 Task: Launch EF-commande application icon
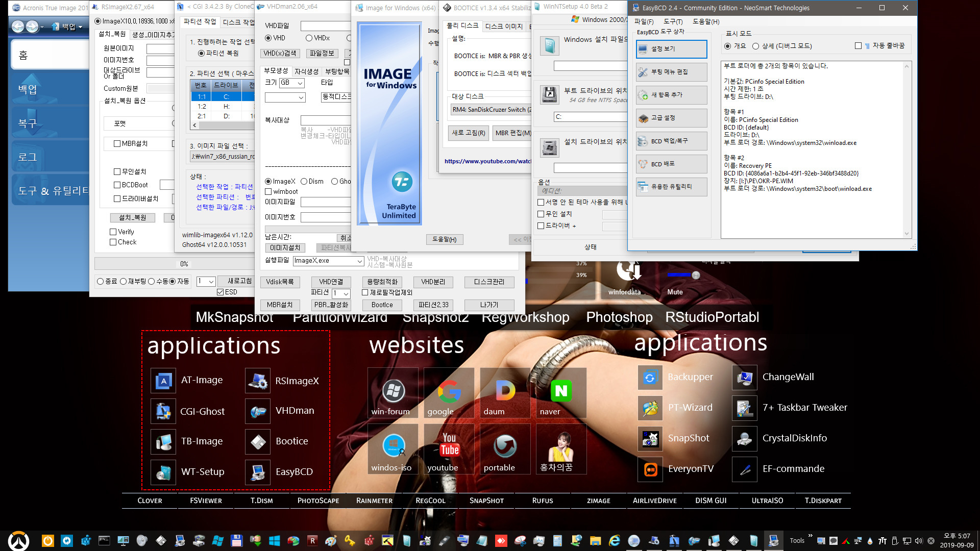click(x=745, y=469)
